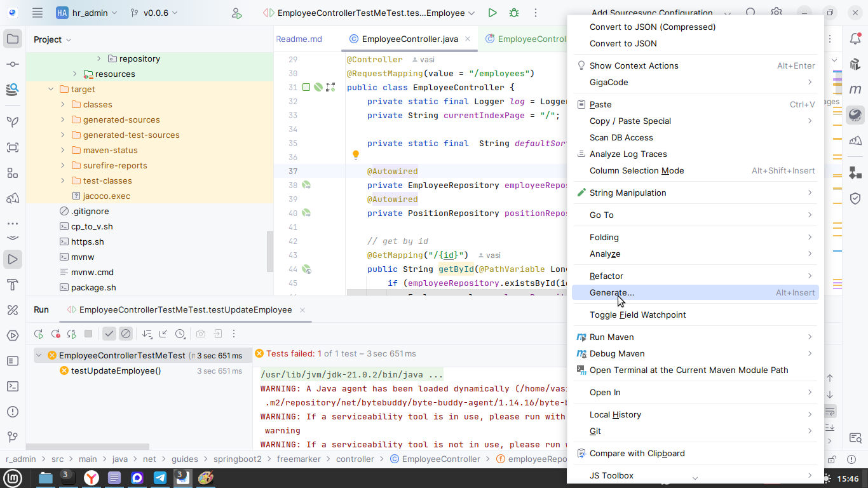Image resolution: width=868 pixels, height=488 pixels.
Task: Open the sort tests options
Action: [x=147, y=334]
